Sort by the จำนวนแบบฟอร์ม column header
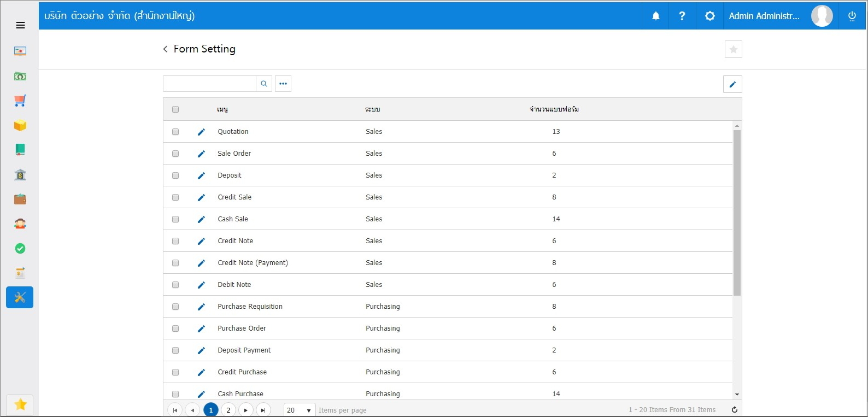 point(554,109)
